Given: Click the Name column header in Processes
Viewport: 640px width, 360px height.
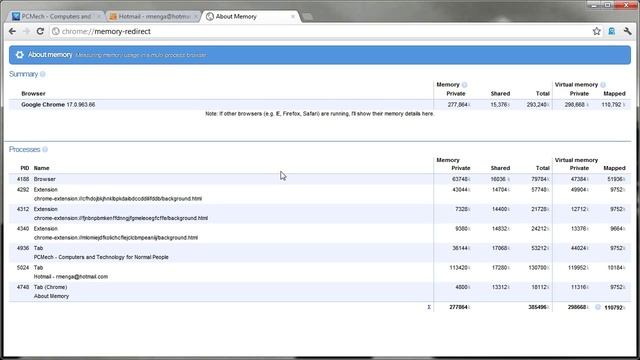Looking at the screenshot, I should 41,168.
